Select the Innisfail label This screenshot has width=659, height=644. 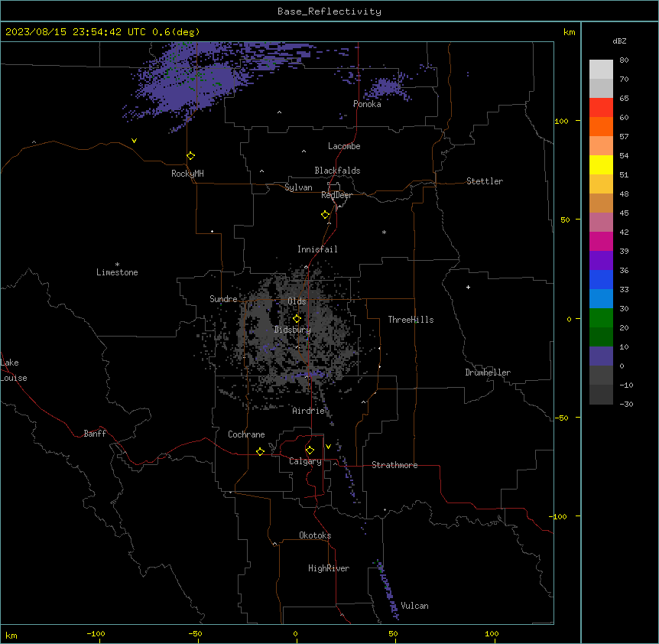click(317, 249)
